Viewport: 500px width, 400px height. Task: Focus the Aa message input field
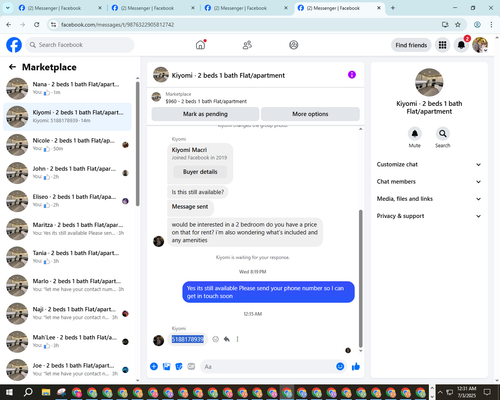point(267,367)
